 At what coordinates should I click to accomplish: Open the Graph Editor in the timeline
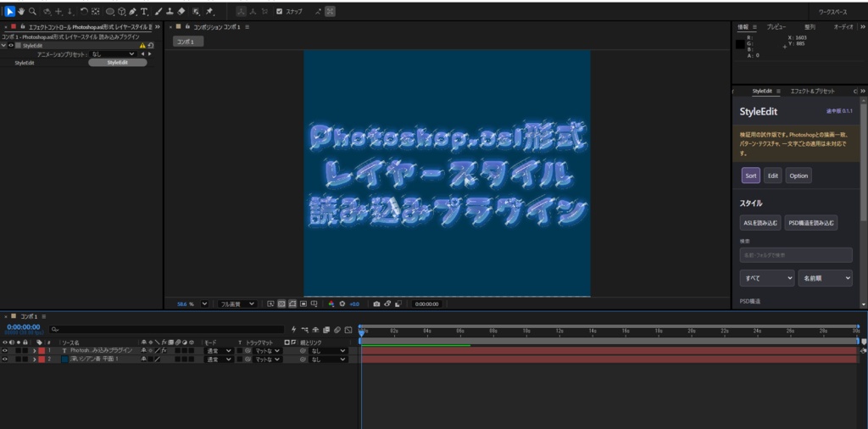pyautogui.click(x=348, y=330)
